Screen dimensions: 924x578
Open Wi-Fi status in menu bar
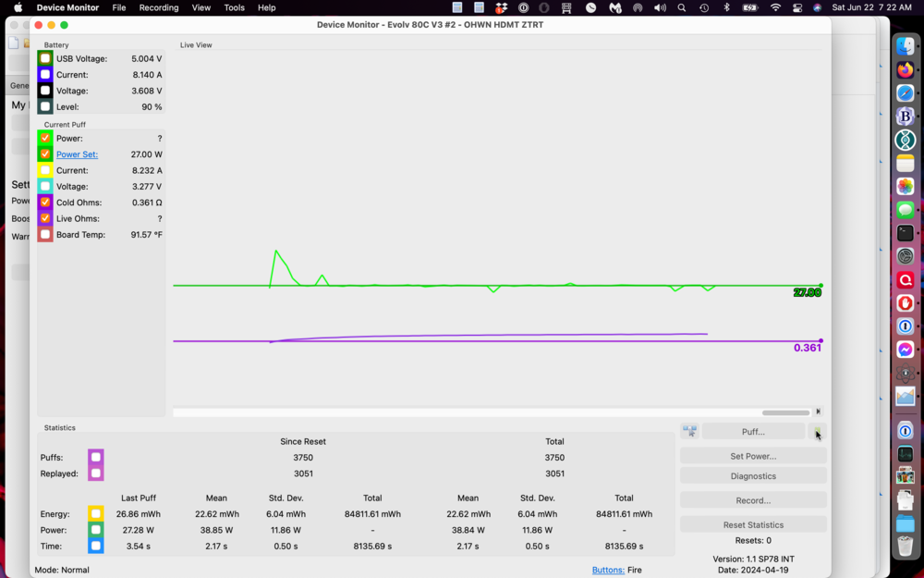(775, 7)
